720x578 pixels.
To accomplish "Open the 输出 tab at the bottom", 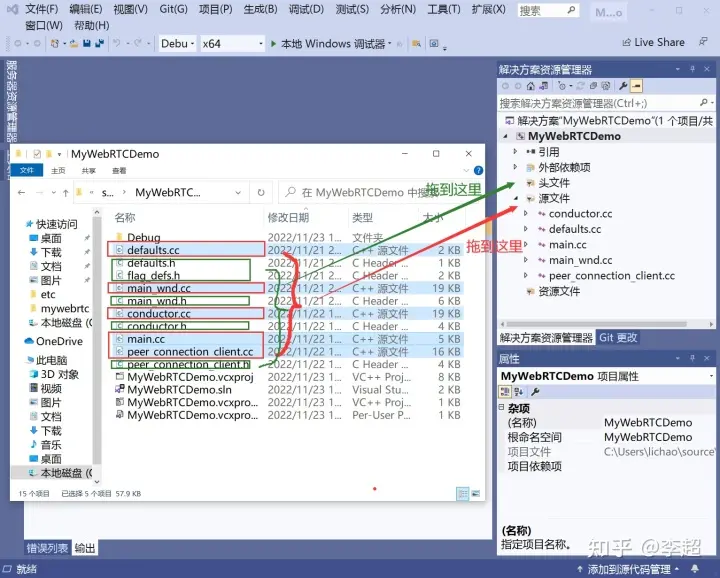I will pyautogui.click(x=85, y=548).
